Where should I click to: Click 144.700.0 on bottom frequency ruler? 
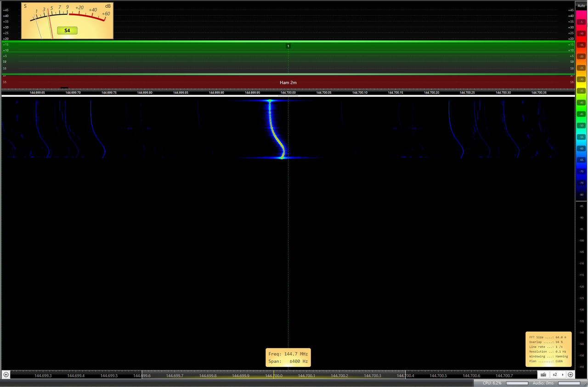pos(274,376)
